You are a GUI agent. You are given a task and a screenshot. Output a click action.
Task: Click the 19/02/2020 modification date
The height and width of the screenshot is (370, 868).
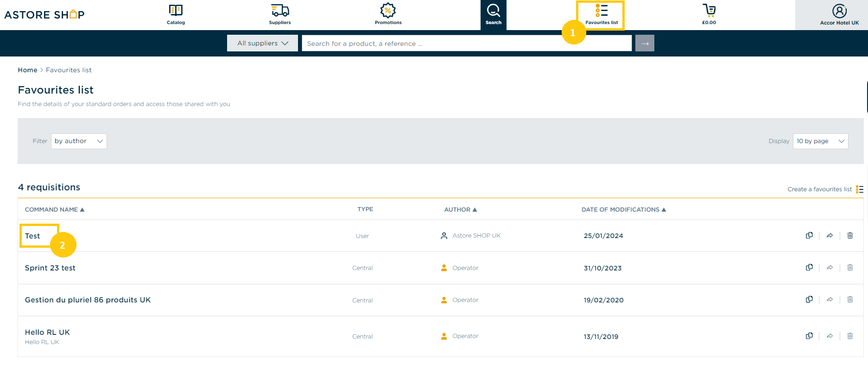603,300
